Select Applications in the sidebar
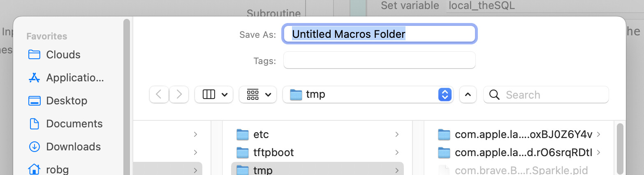This screenshot has height=175, width=644. [66, 78]
